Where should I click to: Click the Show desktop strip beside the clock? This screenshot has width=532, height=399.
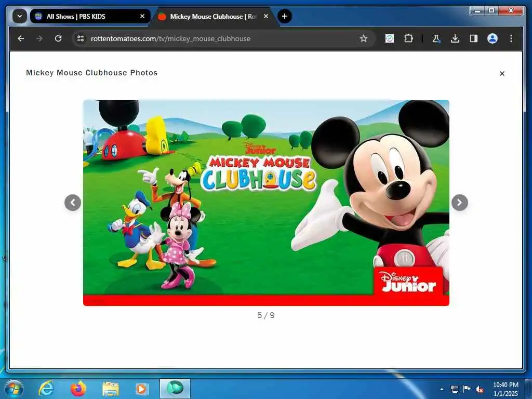[528, 389]
